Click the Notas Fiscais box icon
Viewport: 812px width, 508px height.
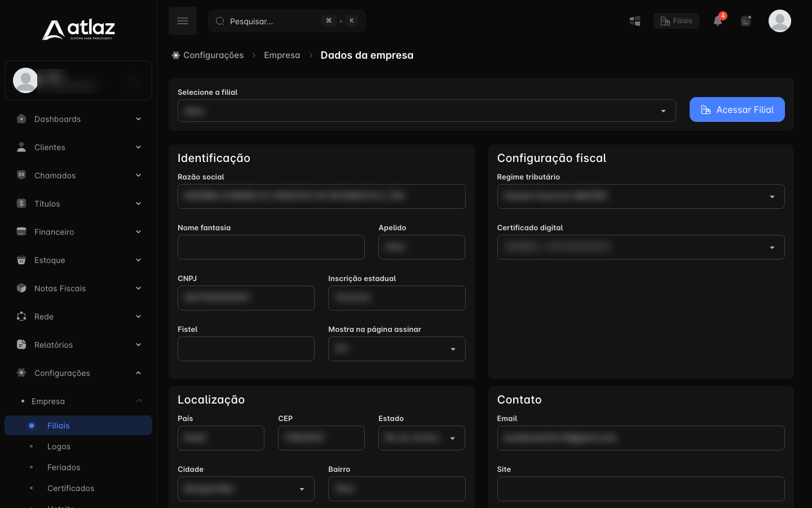pos(21,288)
